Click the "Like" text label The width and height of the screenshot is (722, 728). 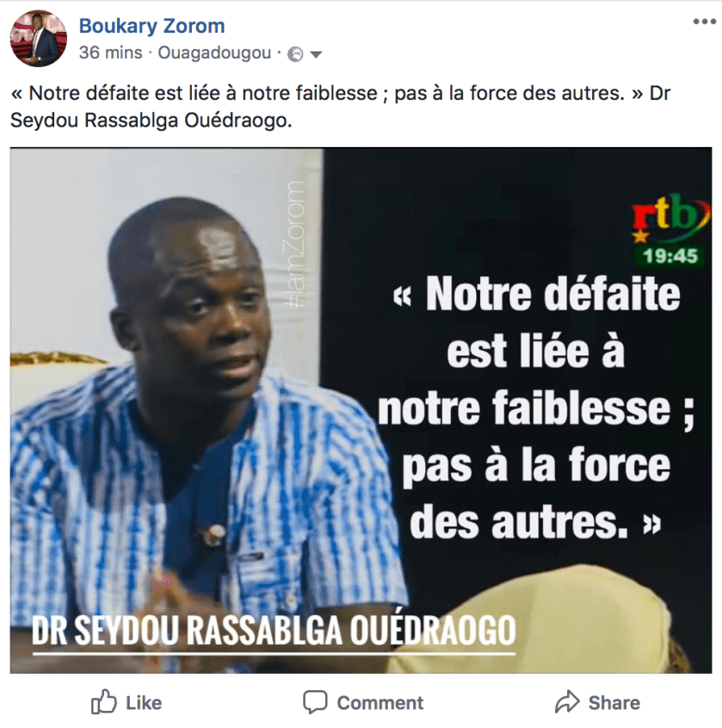[x=144, y=703]
